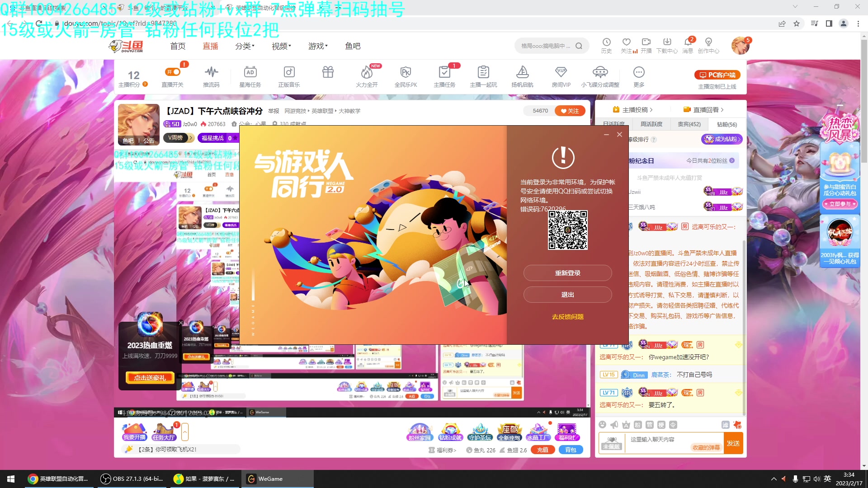Open 关注 heart icon in header
The width and height of the screenshot is (868, 488).
pos(626,42)
